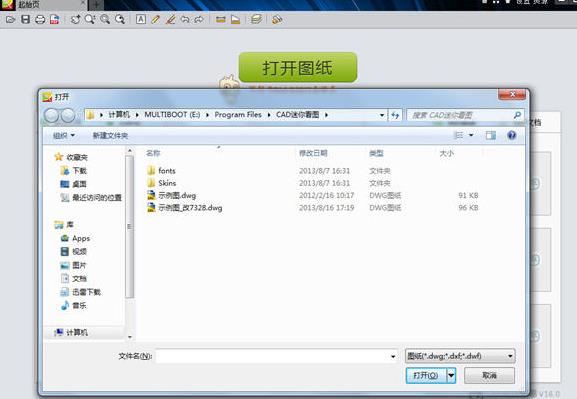The width and height of the screenshot is (577, 399).
Task: Click the save icon in the toolbar
Action: 25,19
